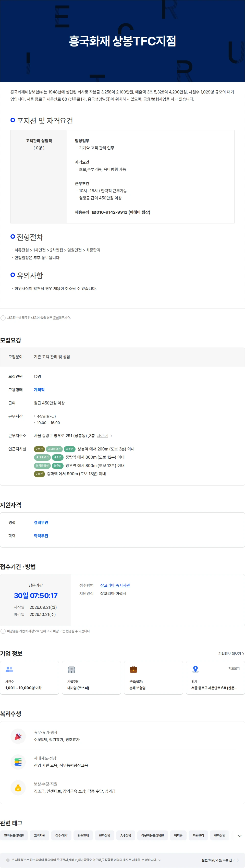Click the grey circle icon in the copyright notice
This screenshot has height=868, width=245.
[x=8, y=860]
